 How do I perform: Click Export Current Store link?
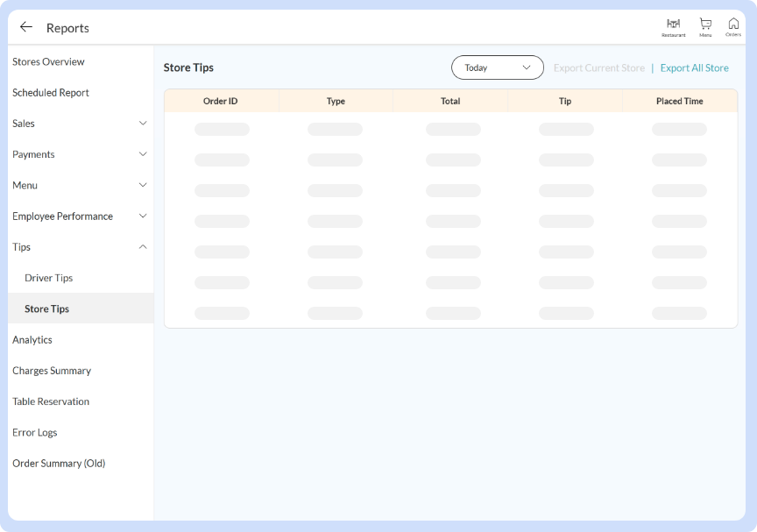598,68
